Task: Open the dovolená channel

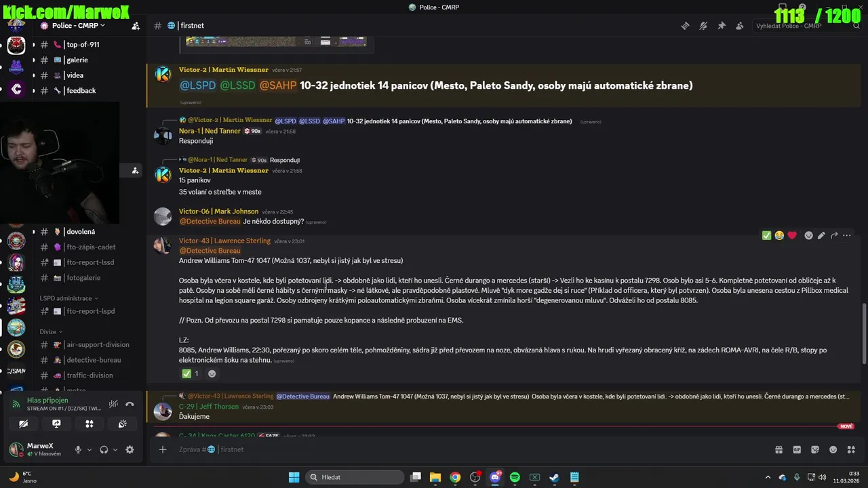Action: 80,232
